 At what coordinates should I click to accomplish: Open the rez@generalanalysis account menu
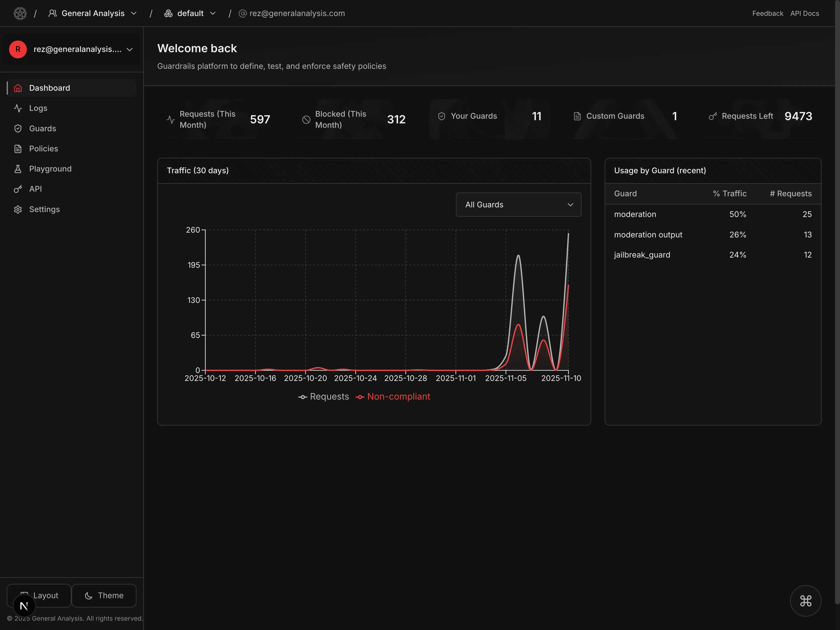72,49
